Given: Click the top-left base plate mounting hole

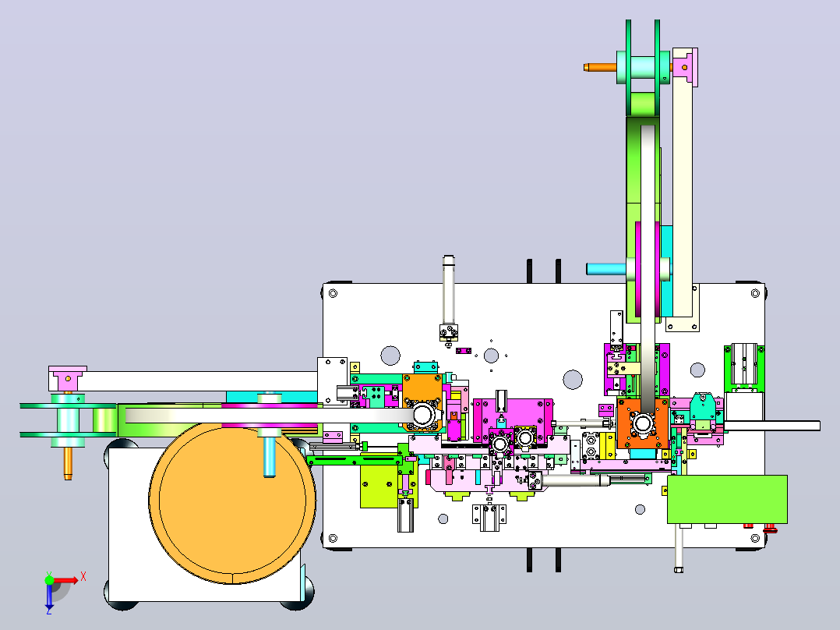Looking at the screenshot, I should point(333,293).
